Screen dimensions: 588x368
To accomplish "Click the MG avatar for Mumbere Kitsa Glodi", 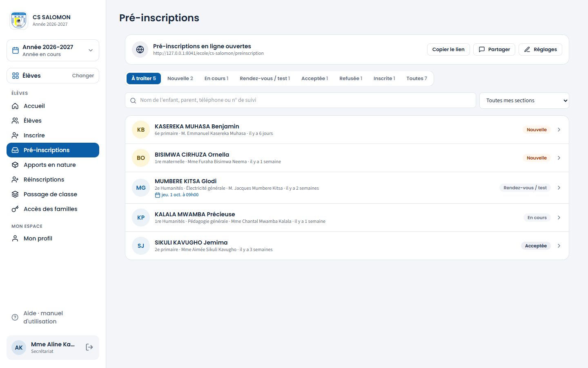I will [x=141, y=188].
